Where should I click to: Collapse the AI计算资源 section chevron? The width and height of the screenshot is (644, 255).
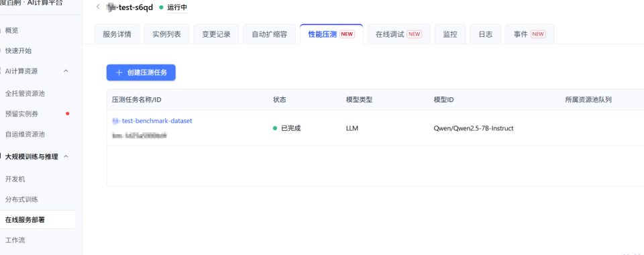[x=66, y=71]
